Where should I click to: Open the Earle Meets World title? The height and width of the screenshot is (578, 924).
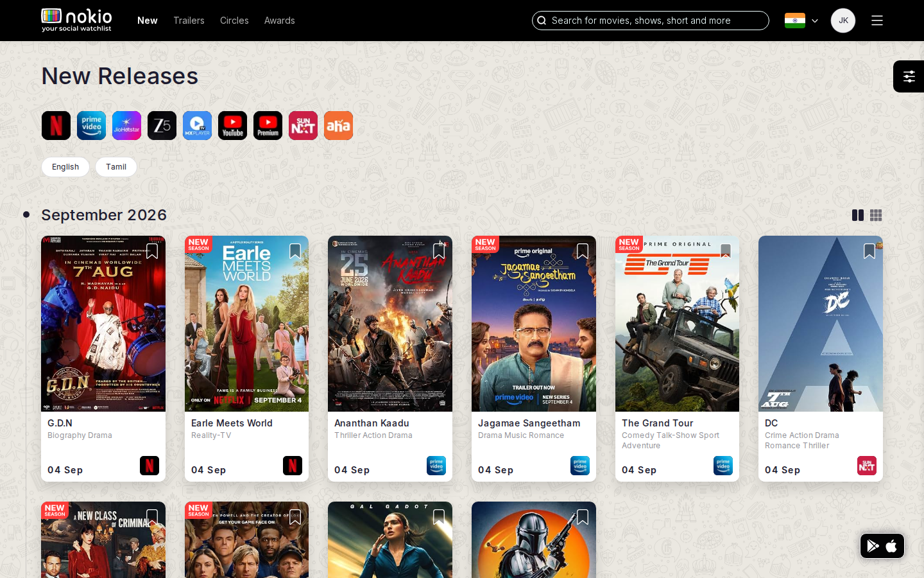click(x=232, y=423)
